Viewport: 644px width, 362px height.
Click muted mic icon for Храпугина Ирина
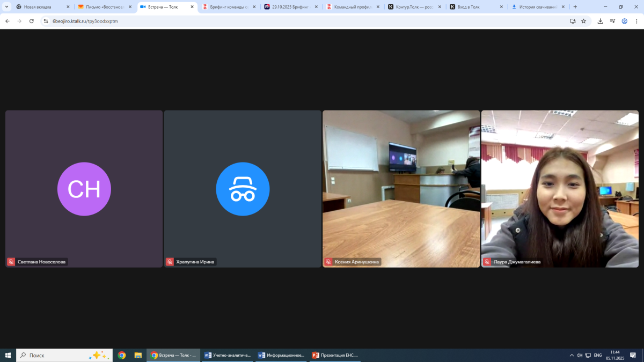pos(170,262)
